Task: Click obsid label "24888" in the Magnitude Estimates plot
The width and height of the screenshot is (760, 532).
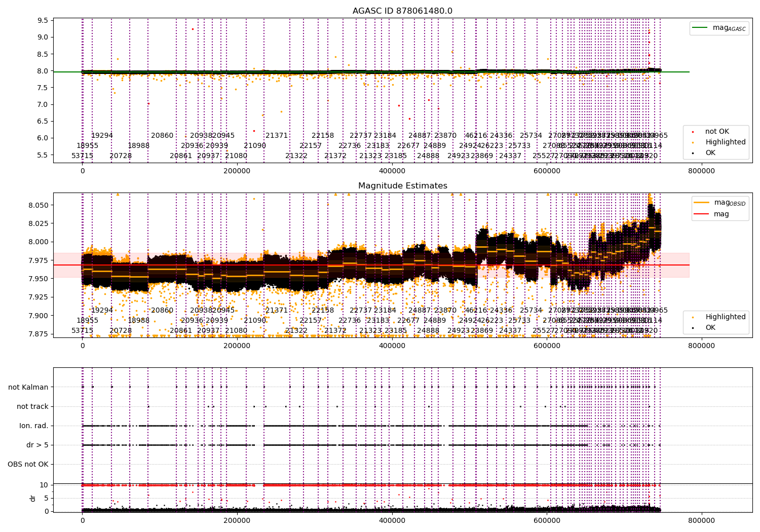Action: click(x=428, y=331)
